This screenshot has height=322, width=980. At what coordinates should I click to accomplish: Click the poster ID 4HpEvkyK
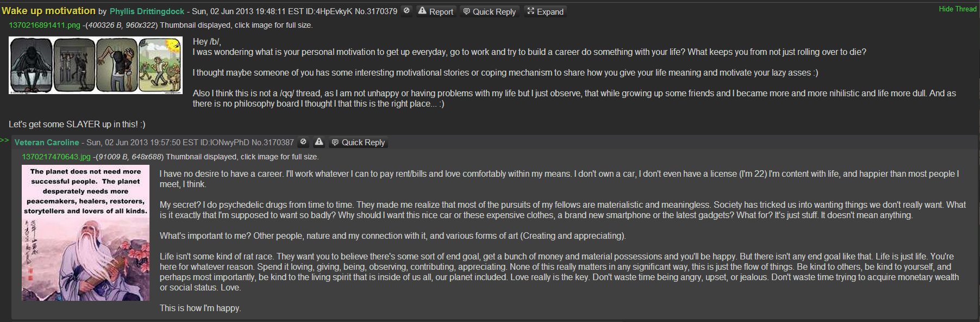point(334,11)
